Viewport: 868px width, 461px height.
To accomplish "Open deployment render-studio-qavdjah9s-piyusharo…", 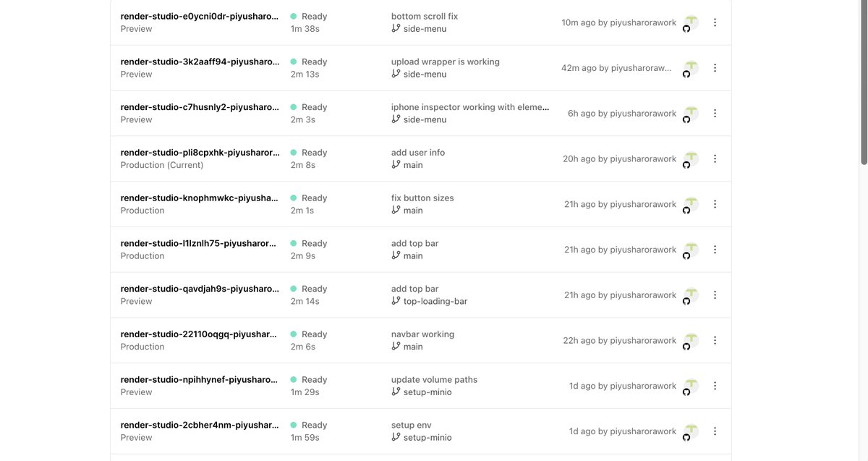I will (200, 289).
